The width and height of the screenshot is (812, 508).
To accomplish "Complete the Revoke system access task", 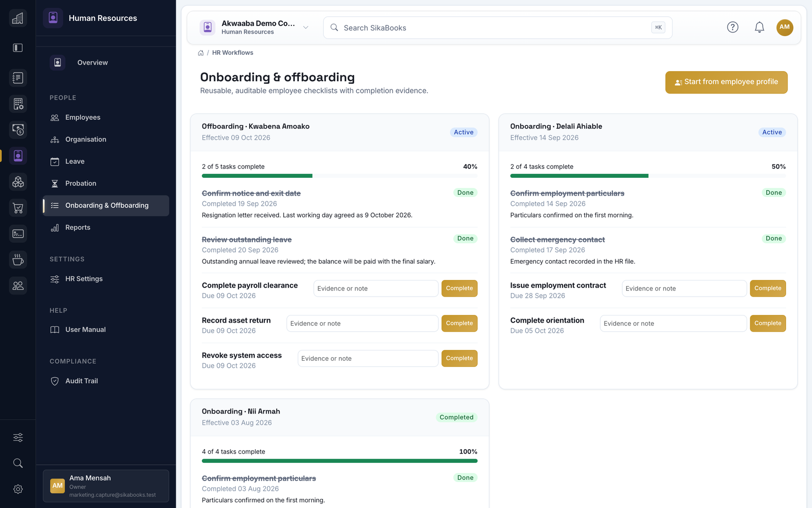I will point(459,359).
